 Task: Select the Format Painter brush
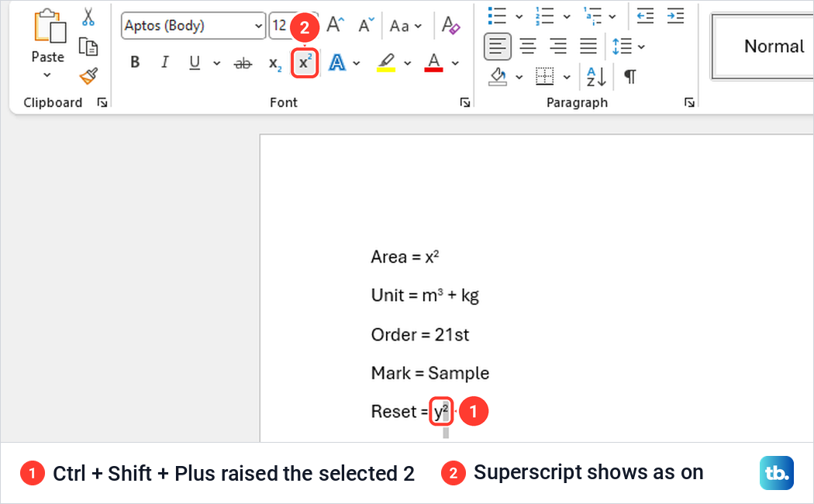coord(89,76)
